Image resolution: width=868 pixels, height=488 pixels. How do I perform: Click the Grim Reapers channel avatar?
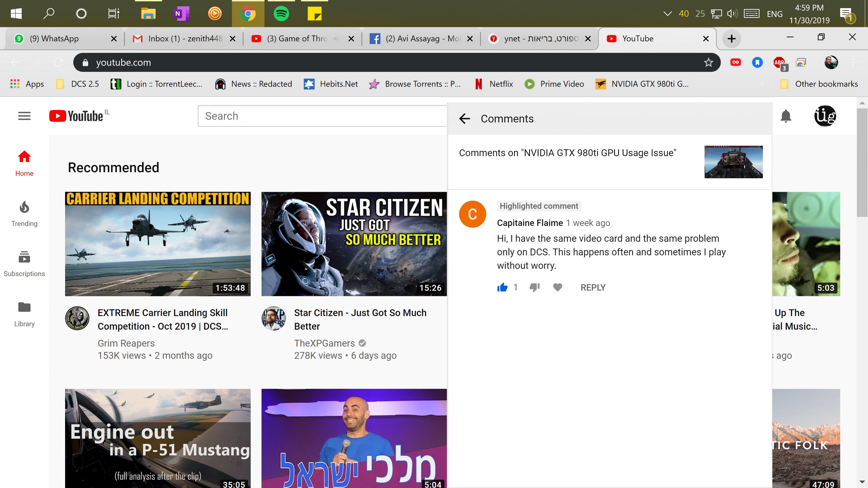pos(77,318)
